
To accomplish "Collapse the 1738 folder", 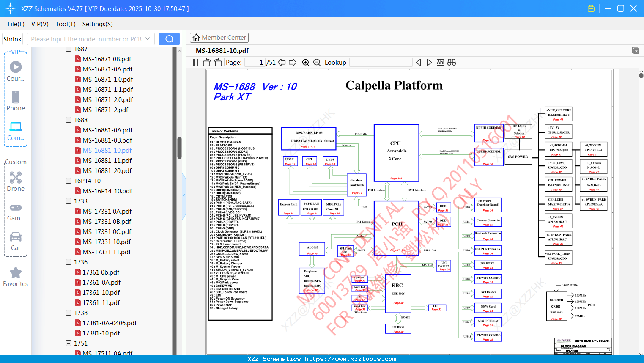I will 69,313.
